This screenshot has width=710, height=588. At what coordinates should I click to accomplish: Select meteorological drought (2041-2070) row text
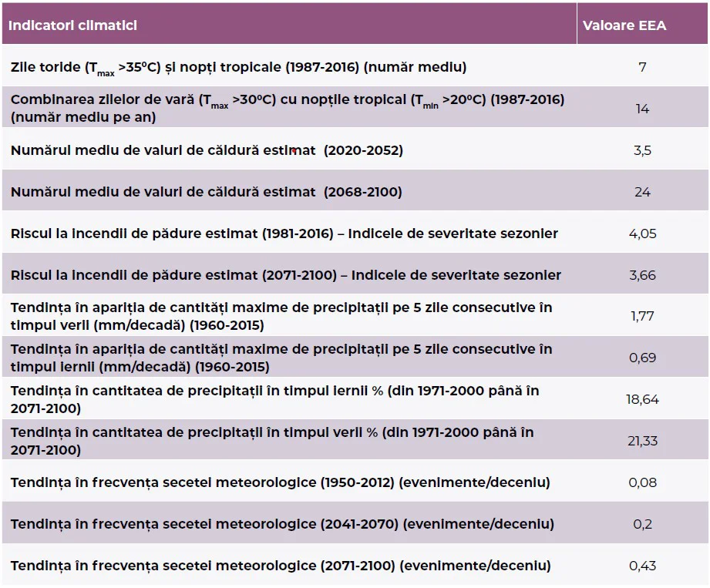pyautogui.click(x=283, y=524)
